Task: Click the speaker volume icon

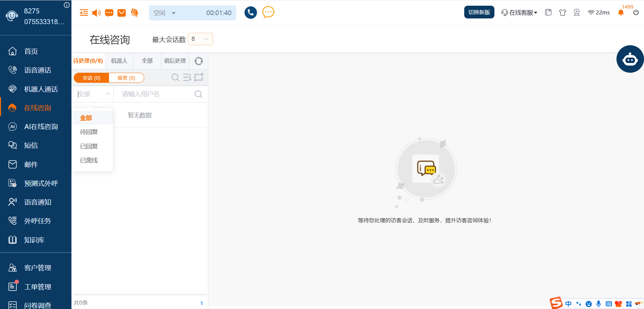Action: (96, 13)
